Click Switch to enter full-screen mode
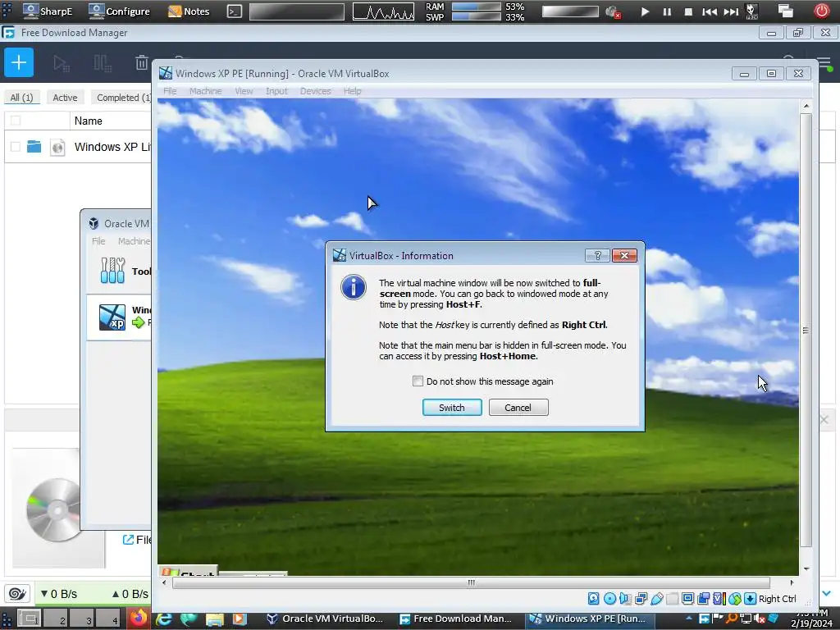Image resolution: width=840 pixels, height=630 pixels. tap(452, 408)
